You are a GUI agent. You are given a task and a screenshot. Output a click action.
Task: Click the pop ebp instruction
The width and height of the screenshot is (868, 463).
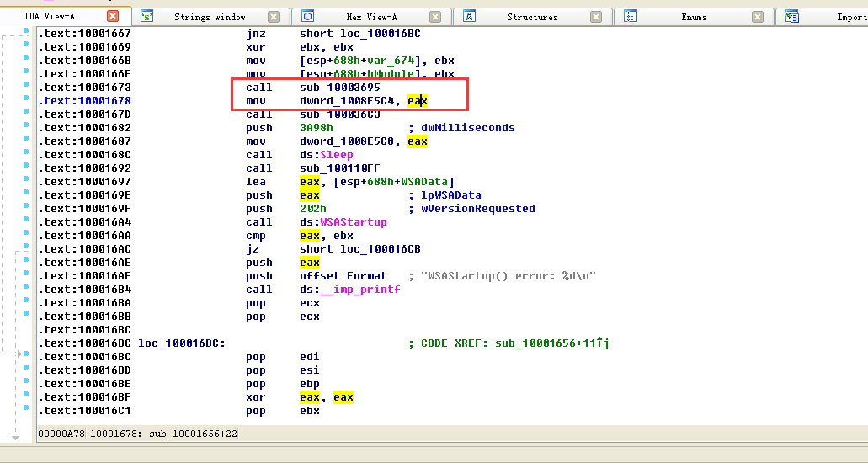tap(283, 384)
